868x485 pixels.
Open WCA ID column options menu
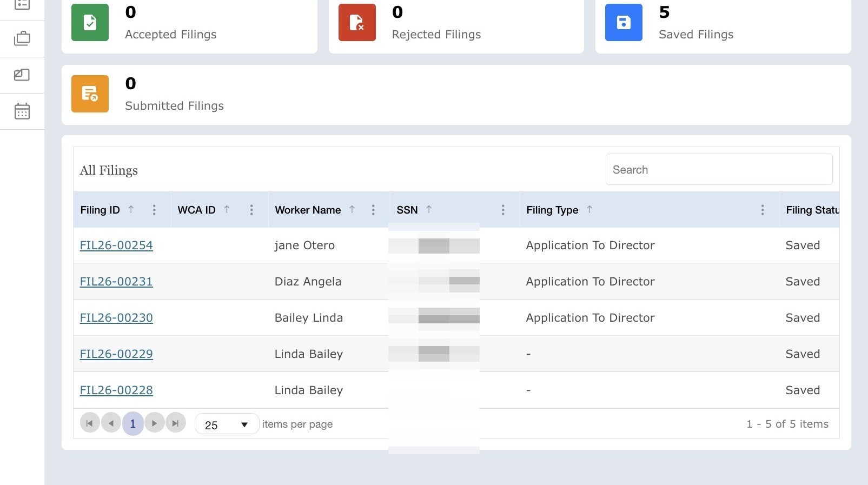(x=251, y=210)
